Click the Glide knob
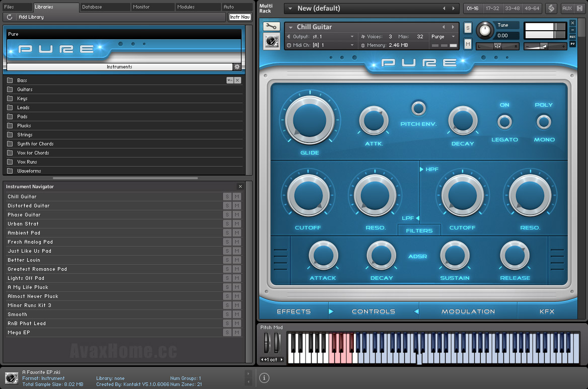 coord(310,120)
